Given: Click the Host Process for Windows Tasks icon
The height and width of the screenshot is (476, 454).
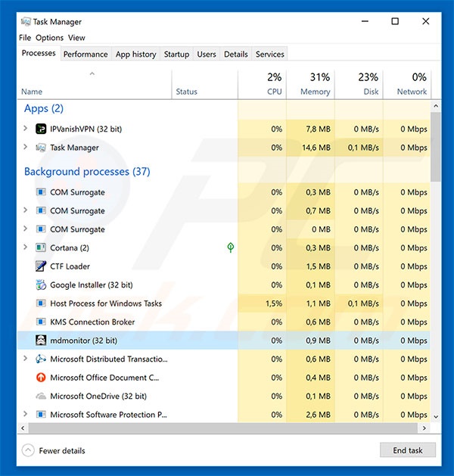Looking at the screenshot, I should (x=41, y=303).
